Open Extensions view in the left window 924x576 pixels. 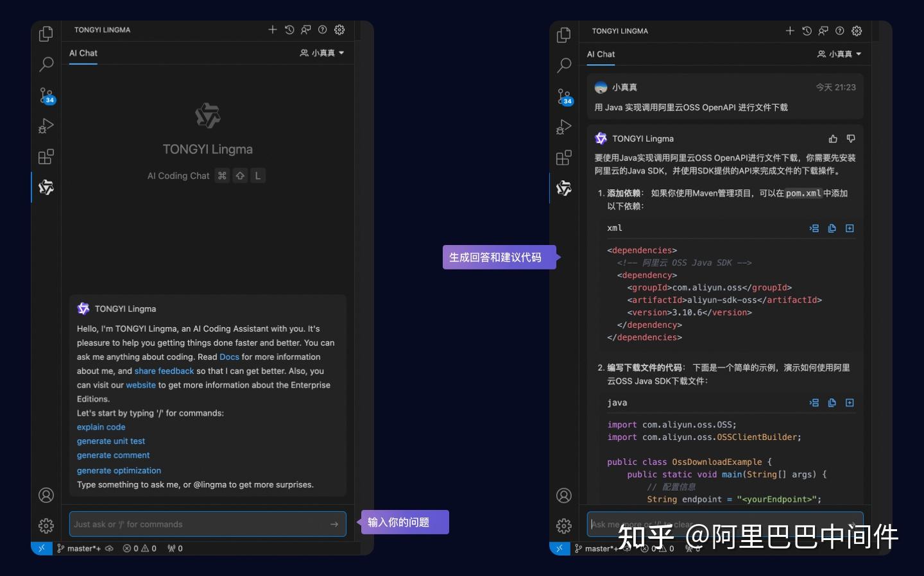pyautogui.click(x=46, y=157)
